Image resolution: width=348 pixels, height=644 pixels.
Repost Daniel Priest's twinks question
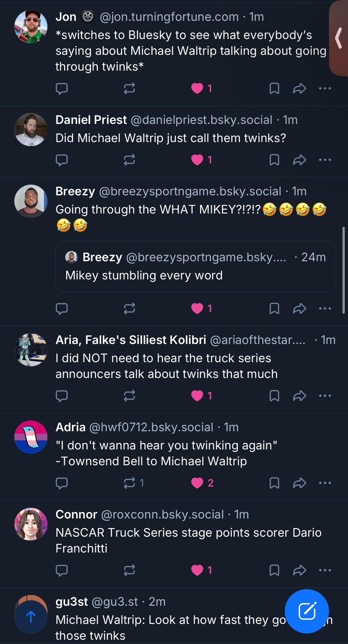pyautogui.click(x=129, y=160)
